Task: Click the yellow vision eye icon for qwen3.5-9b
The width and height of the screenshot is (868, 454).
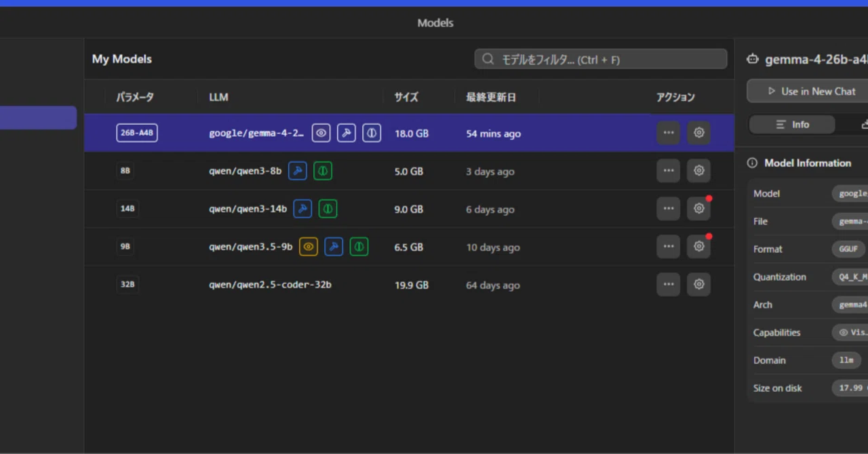Action: click(x=309, y=247)
